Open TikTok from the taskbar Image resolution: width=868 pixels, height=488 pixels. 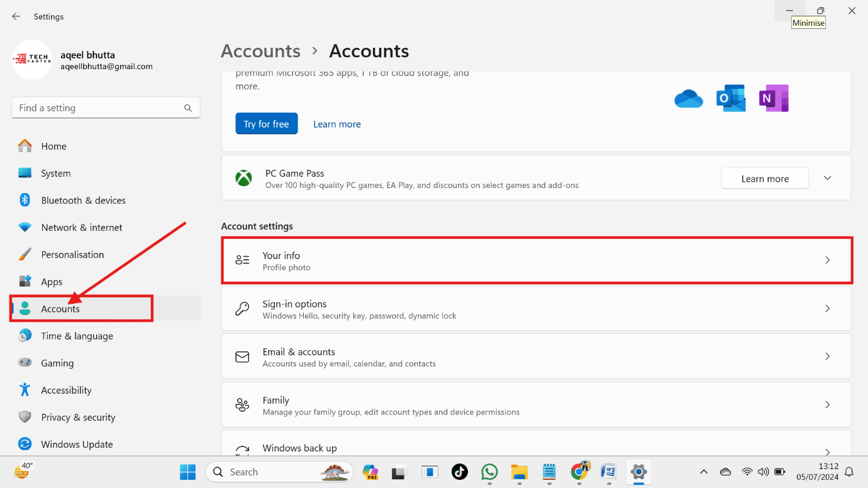(x=460, y=472)
